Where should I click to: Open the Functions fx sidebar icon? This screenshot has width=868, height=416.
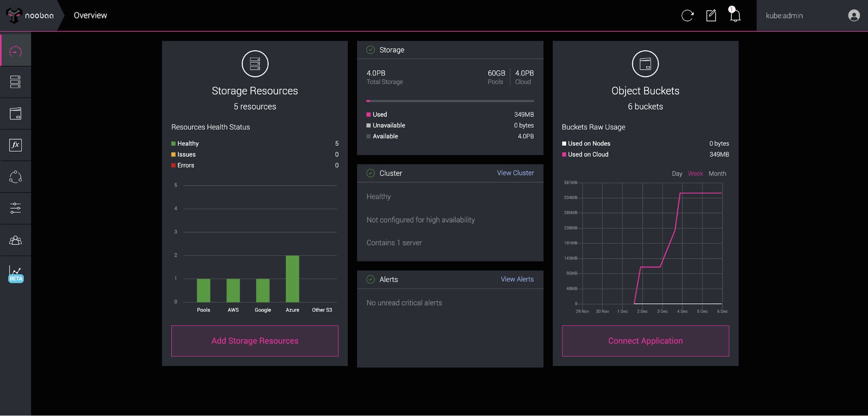click(x=16, y=145)
